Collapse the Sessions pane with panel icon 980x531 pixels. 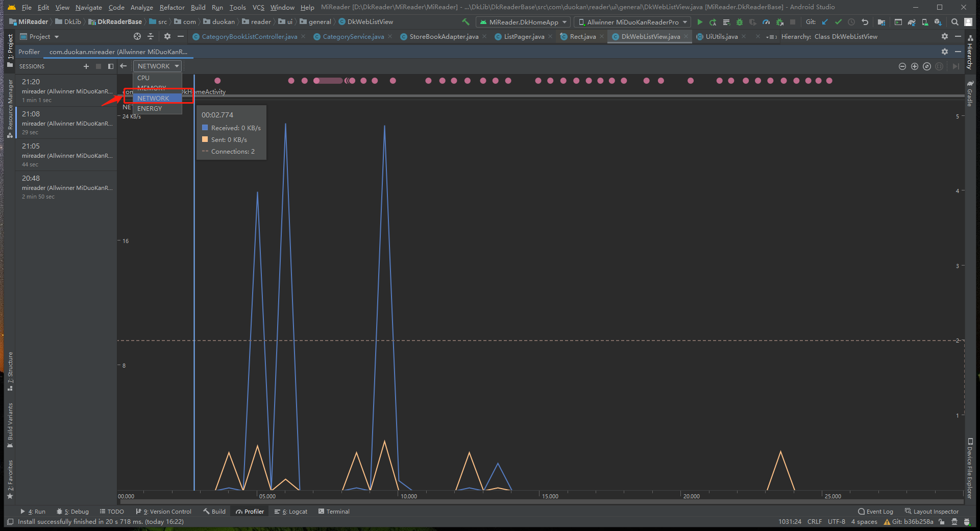110,66
